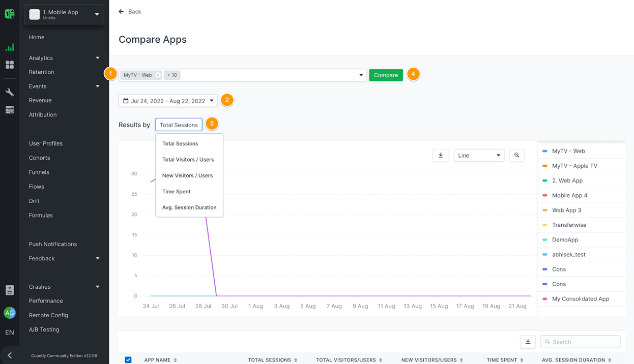Toggle Mobile App 4 series in legend
This screenshot has width=634, height=364.
pos(582,195)
